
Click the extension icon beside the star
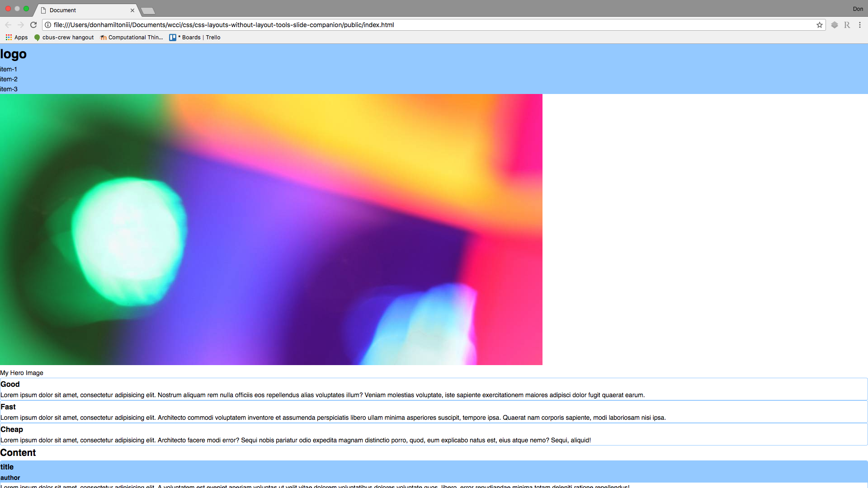click(835, 25)
